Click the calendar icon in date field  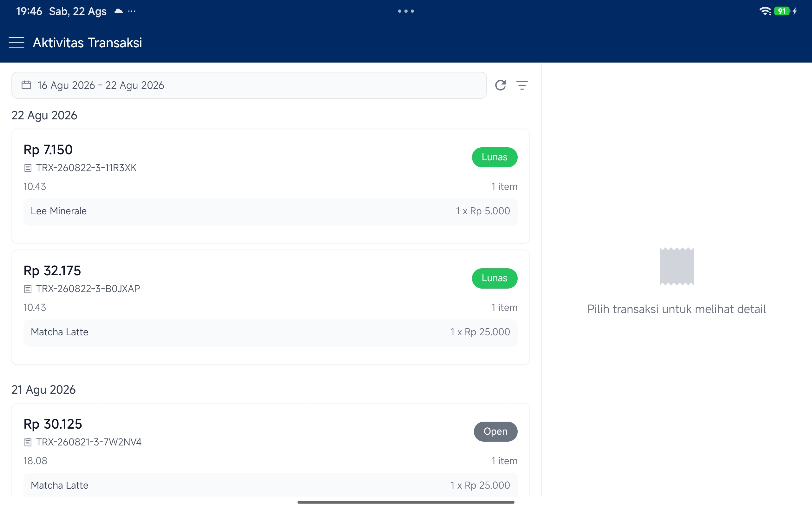pos(26,85)
